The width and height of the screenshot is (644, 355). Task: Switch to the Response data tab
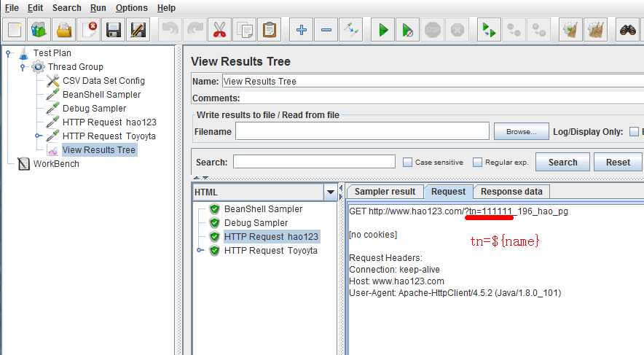[x=511, y=192]
